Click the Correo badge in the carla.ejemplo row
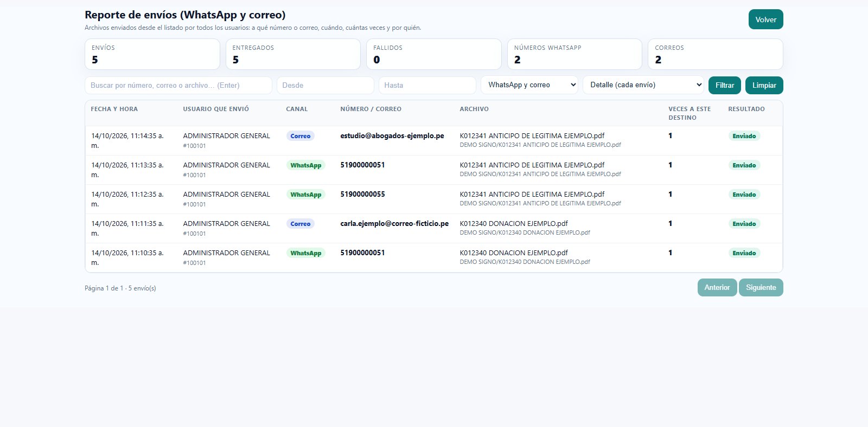The width and height of the screenshot is (868, 427). 301,224
